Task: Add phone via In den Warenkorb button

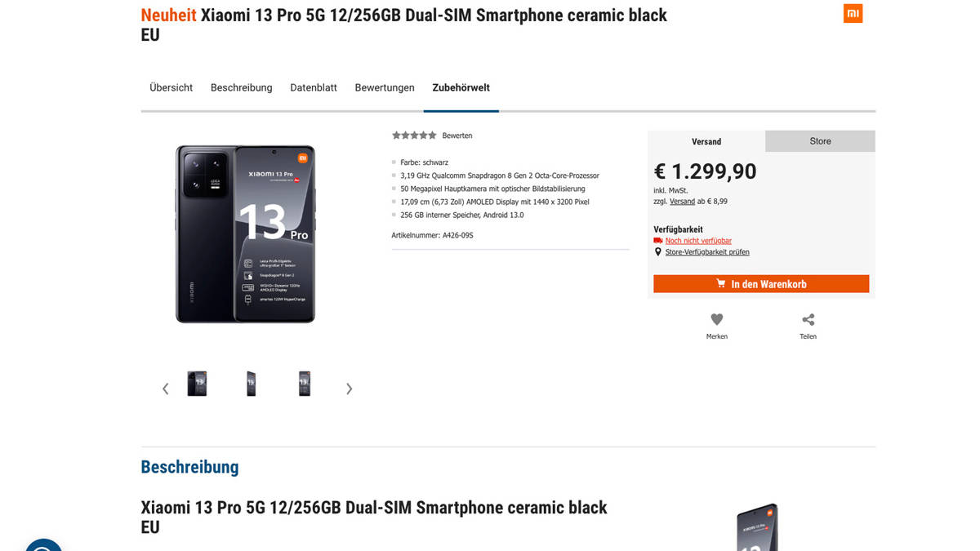Action: (x=761, y=284)
